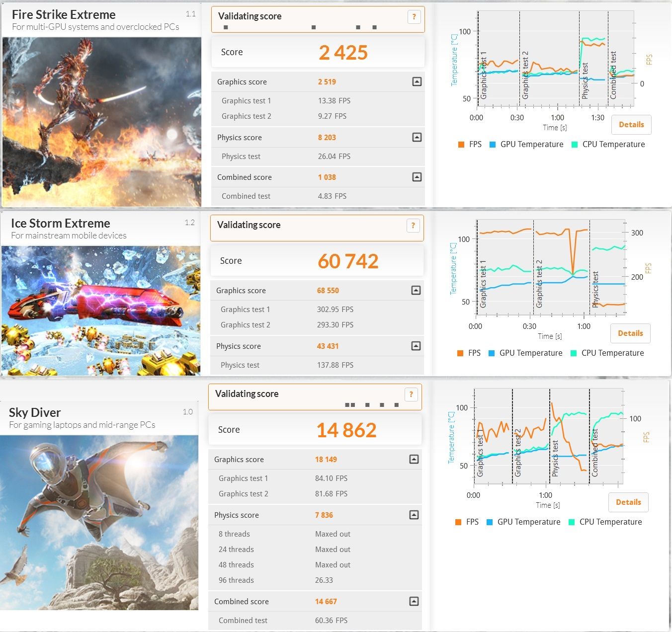
Task: Open Details for Fire Strike Extreme chart
Action: pos(631,125)
